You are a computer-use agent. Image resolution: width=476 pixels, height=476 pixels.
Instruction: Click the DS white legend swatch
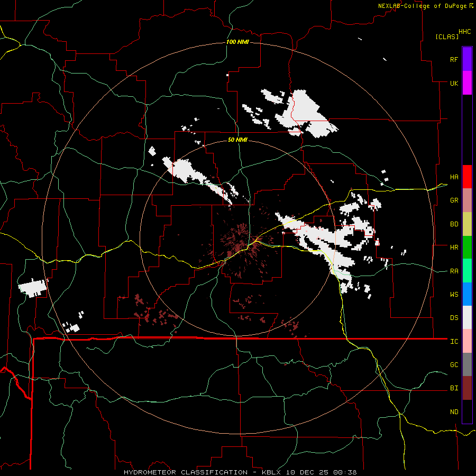pos(467,317)
